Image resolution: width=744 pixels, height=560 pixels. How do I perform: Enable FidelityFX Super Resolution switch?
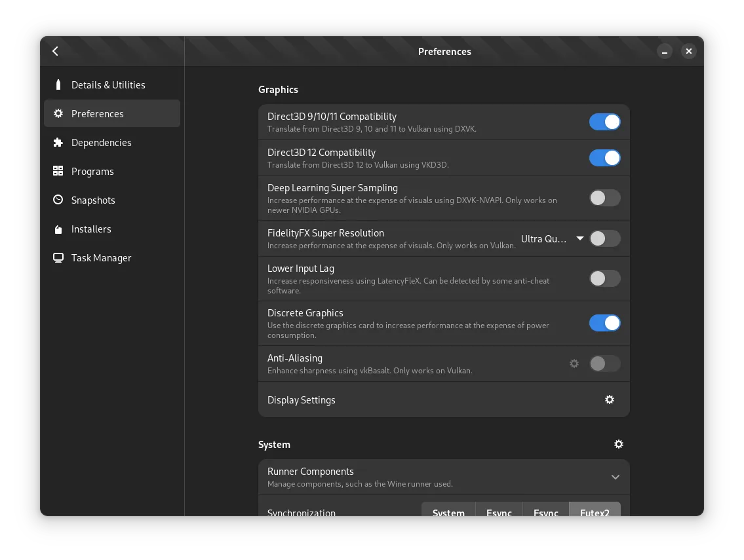tap(604, 239)
